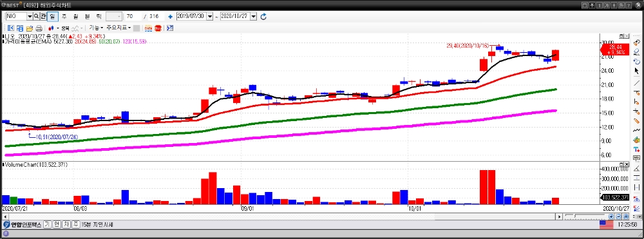Image resolution: width=644 pixels, height=239 pixels.
Task: Click the chart zoom-out minus button
Action: [618, 216]
